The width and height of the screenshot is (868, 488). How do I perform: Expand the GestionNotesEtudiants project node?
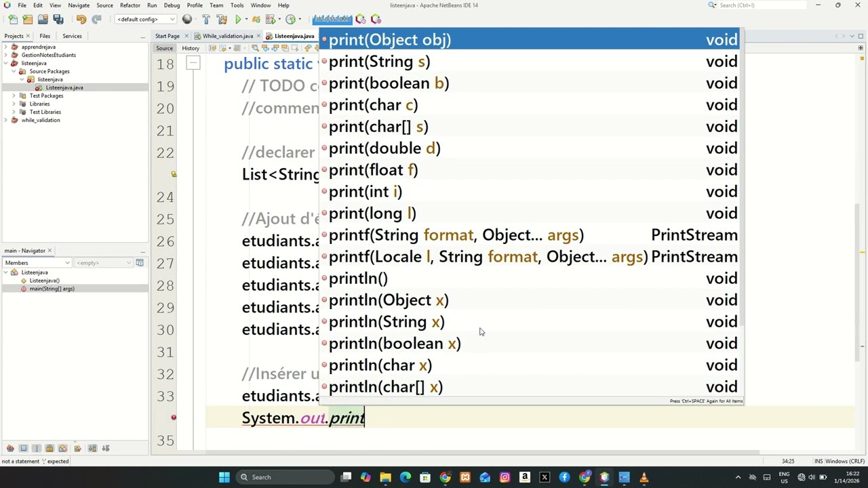[5, 55]
